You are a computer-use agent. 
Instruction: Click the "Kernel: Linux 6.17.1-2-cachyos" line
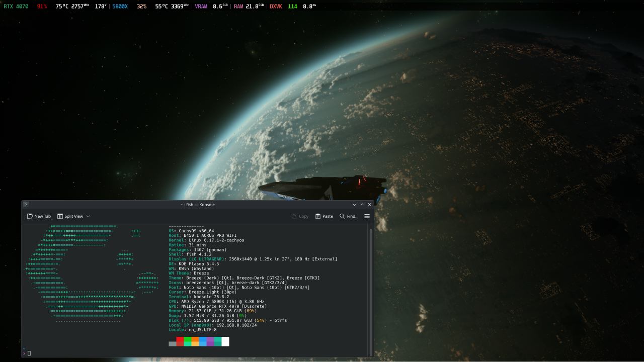(206, 240)
